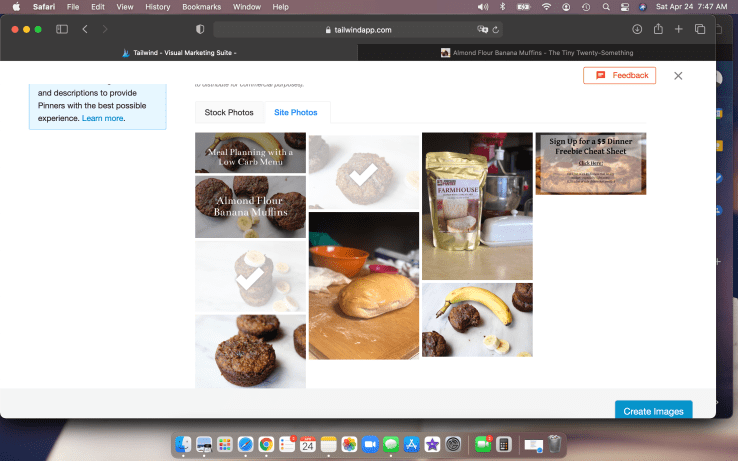Open Safari downloads icon

click(x=637, y=30)
